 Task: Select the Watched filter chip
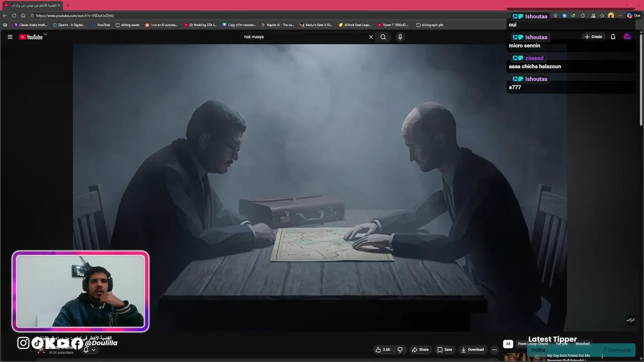[583, 344]
